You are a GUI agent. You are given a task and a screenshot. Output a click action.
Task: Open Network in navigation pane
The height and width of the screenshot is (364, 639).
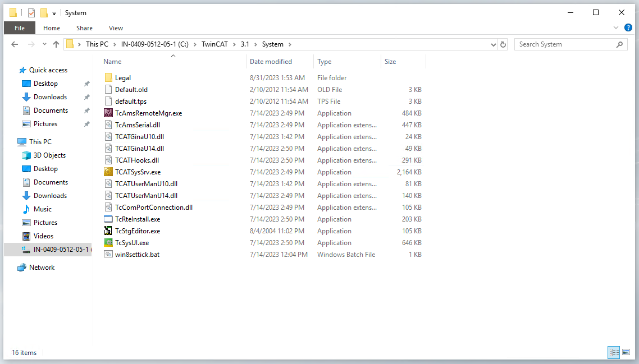click(x=42, y=268)
